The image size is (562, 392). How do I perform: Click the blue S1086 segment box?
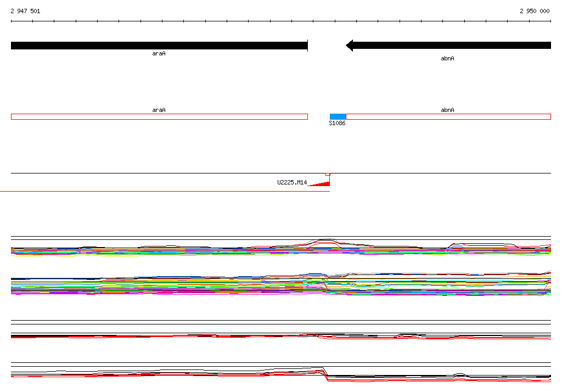tap(338, 116)
